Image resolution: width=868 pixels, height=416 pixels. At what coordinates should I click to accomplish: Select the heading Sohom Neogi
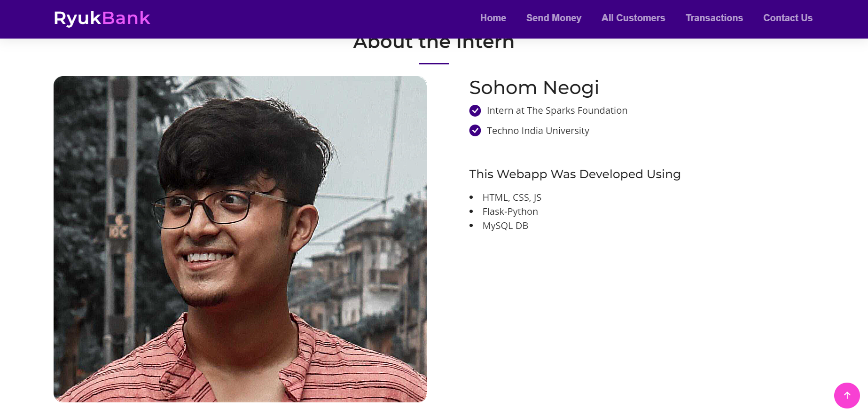(534, 87)
